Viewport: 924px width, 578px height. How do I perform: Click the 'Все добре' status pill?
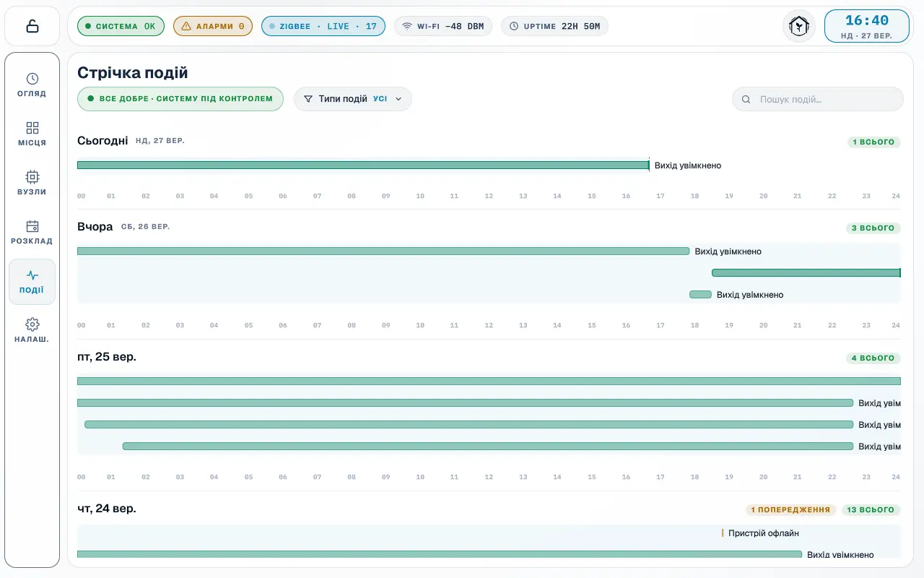coord(180,99)
